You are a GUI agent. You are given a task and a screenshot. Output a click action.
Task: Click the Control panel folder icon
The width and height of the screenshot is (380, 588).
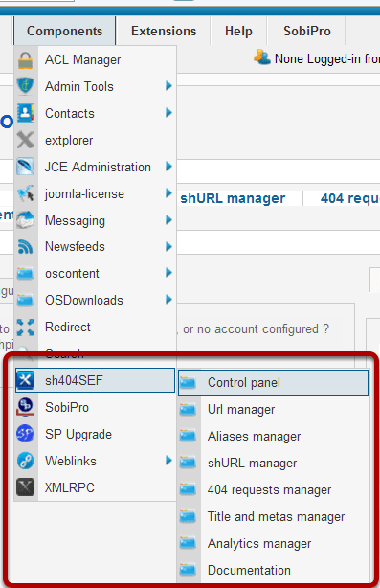click(x=188, y=382)
